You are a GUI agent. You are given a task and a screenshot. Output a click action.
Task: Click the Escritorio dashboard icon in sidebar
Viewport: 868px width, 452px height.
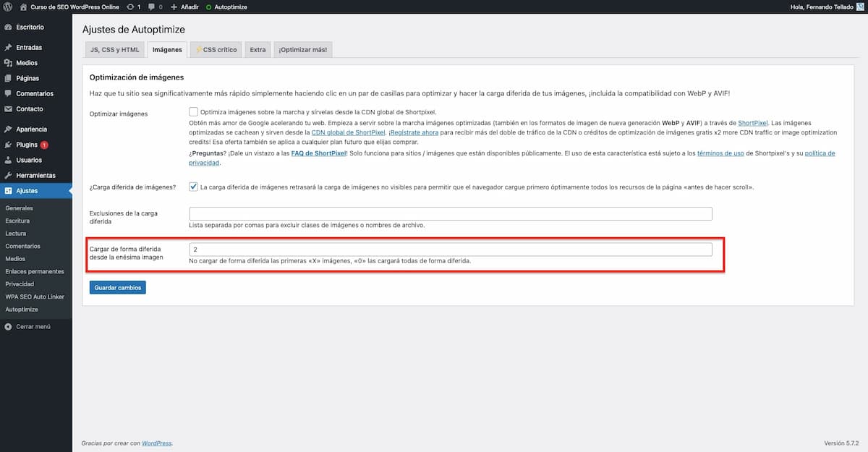pos(8,27)
